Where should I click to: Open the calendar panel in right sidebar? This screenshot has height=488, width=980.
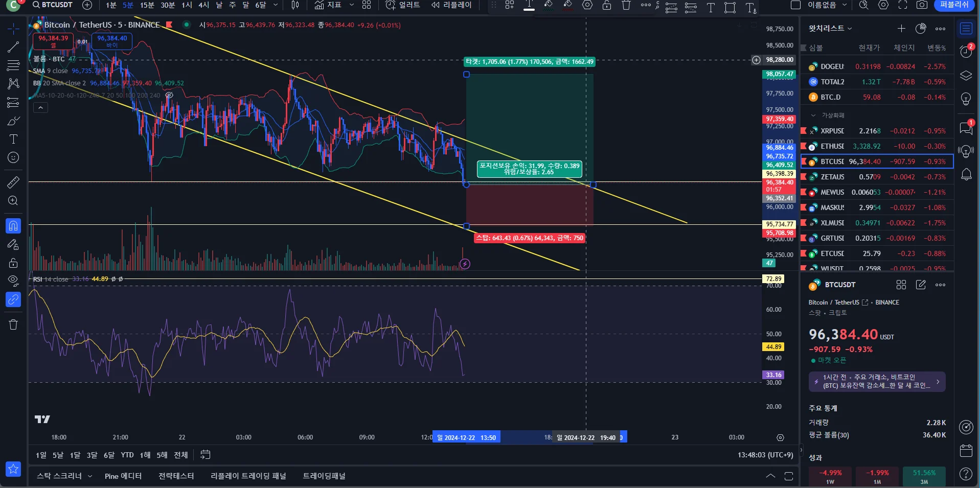[966, 451]
